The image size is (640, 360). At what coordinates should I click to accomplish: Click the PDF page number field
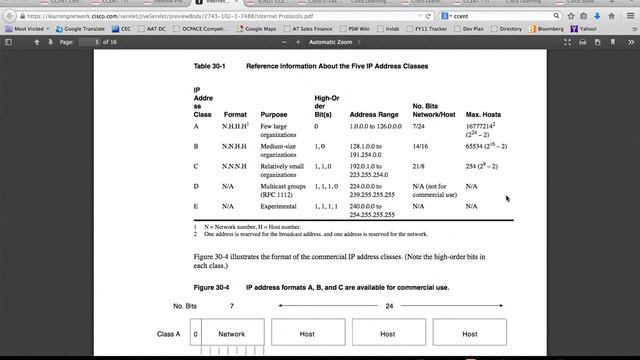90,42
